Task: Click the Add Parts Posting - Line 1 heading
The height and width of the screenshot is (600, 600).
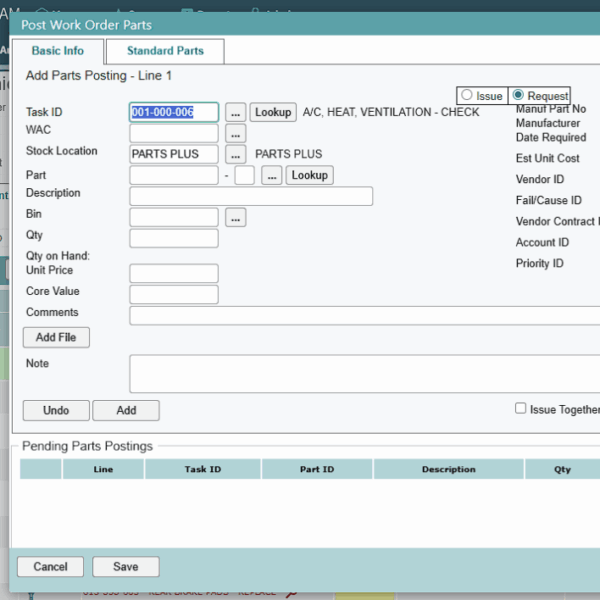Action: [x=98, y=76]
